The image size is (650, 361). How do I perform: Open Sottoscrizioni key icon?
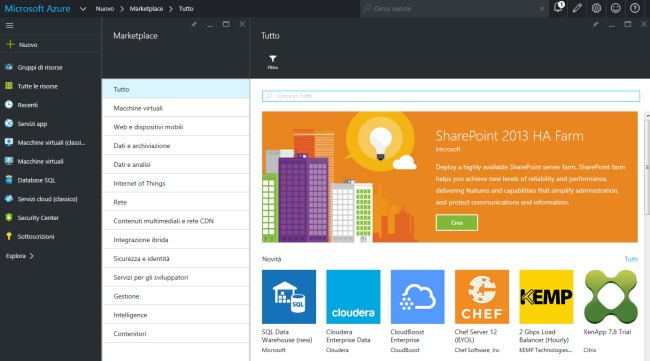pos(9,236)
